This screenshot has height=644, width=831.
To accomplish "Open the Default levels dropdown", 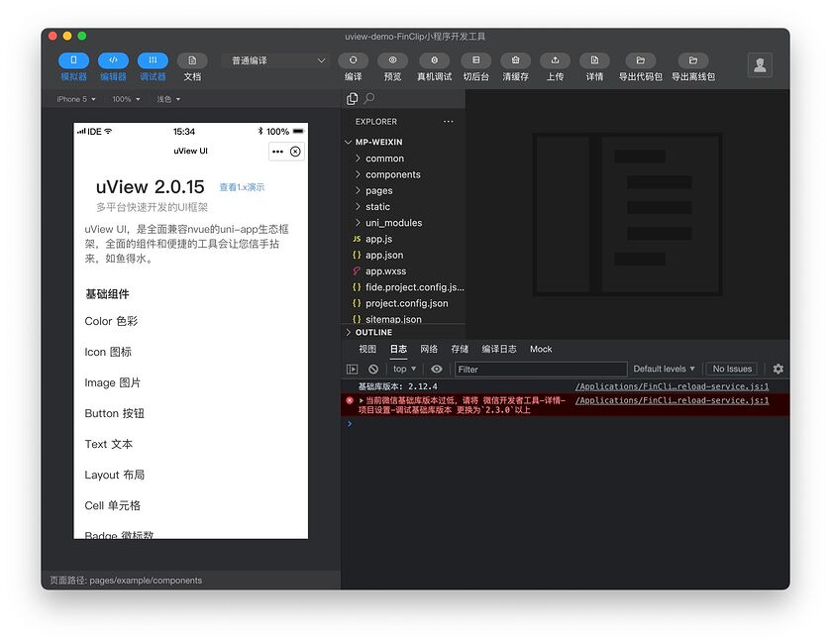I will 664,369.
